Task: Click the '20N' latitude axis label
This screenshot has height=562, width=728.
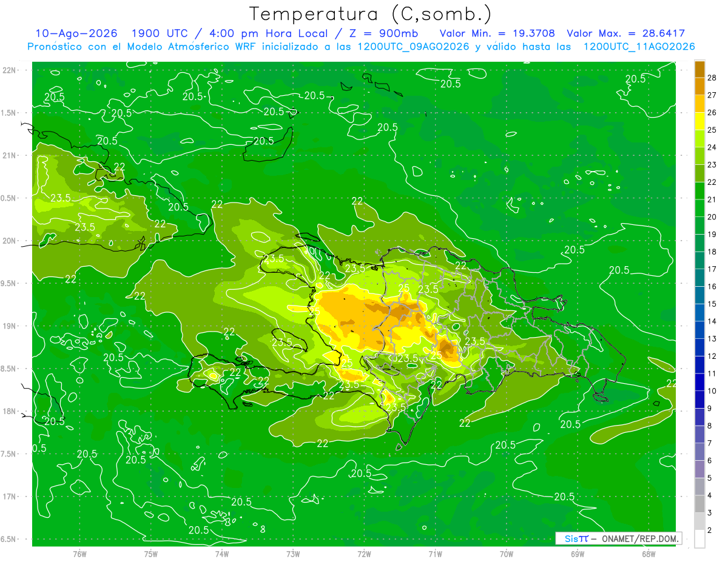Action: pos(10,241)
